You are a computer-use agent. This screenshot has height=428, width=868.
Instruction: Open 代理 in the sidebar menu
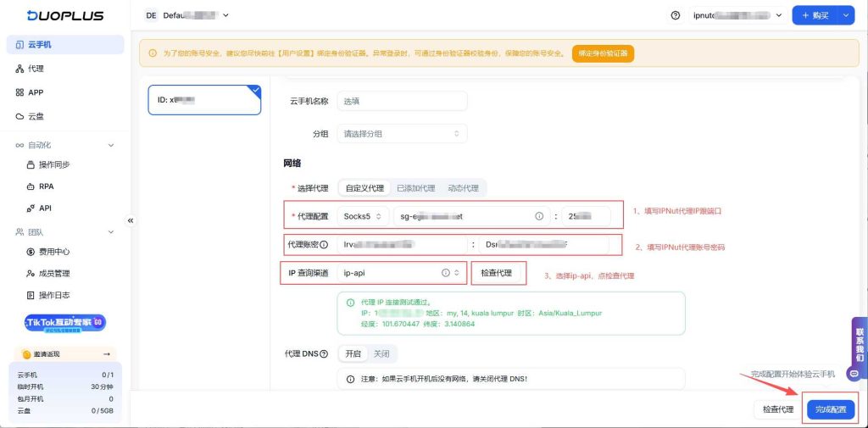click(x=36, y=69)
